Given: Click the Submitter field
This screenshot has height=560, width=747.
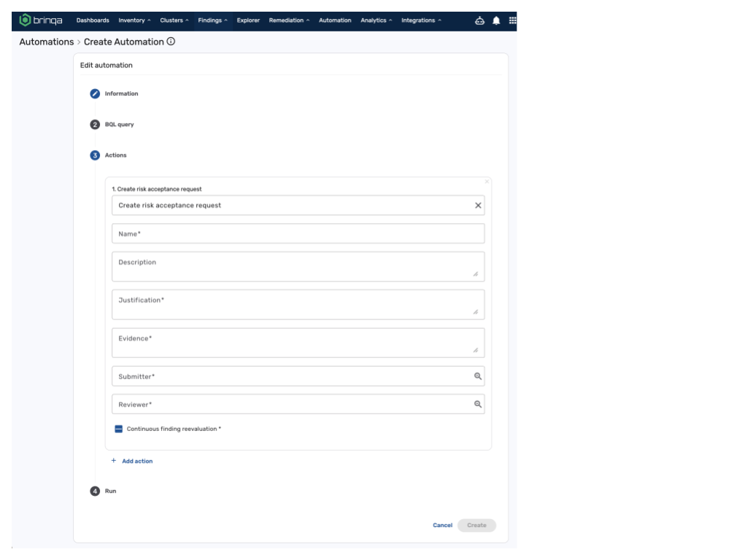Looking at the screenshot, I should point(298,376).
